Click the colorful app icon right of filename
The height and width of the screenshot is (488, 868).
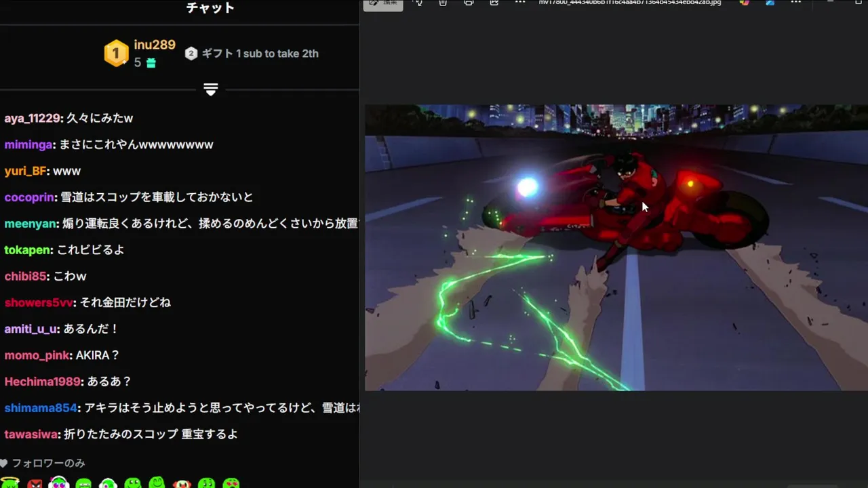click(x=745, y=3)
